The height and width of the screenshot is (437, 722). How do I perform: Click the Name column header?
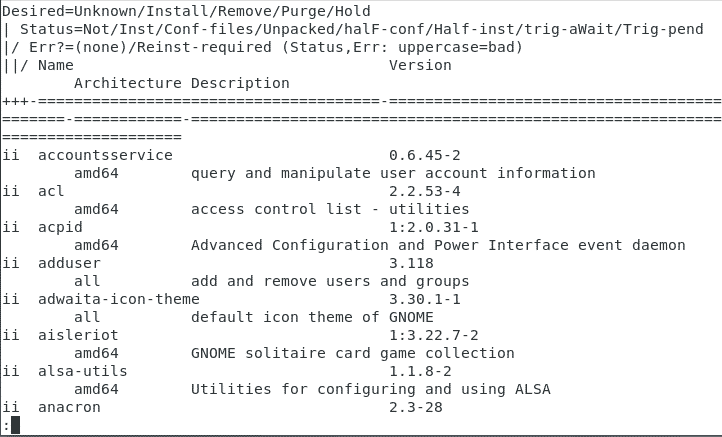pyautogui.click(x=55, y=65)
